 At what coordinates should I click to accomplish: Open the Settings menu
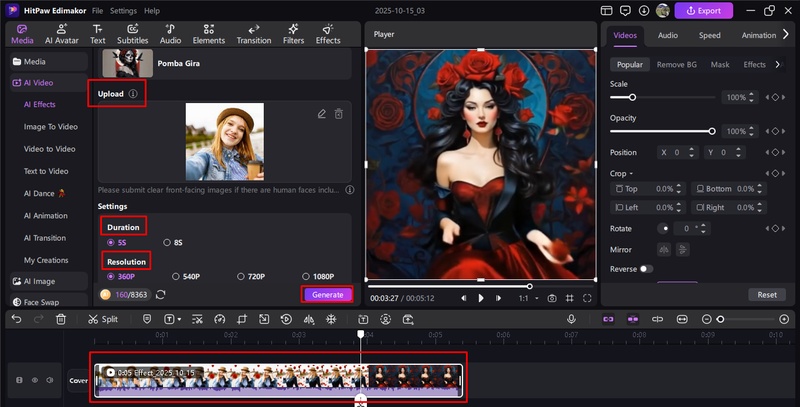(x=123, y=10)
